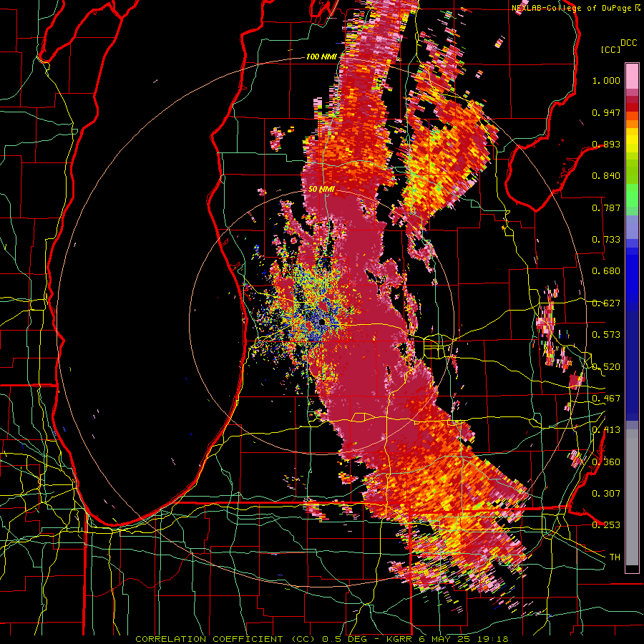Click the DCC label above the color scale
Image resolution: width=644 pixels, height=644 pixels.
[628, 43]
